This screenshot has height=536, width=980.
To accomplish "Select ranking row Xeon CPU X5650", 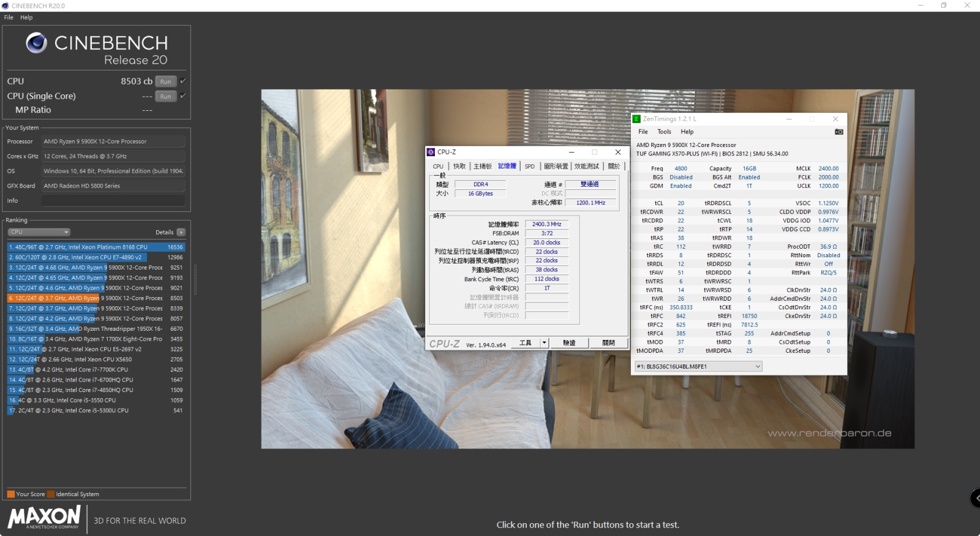I will (x=96, y=360).
